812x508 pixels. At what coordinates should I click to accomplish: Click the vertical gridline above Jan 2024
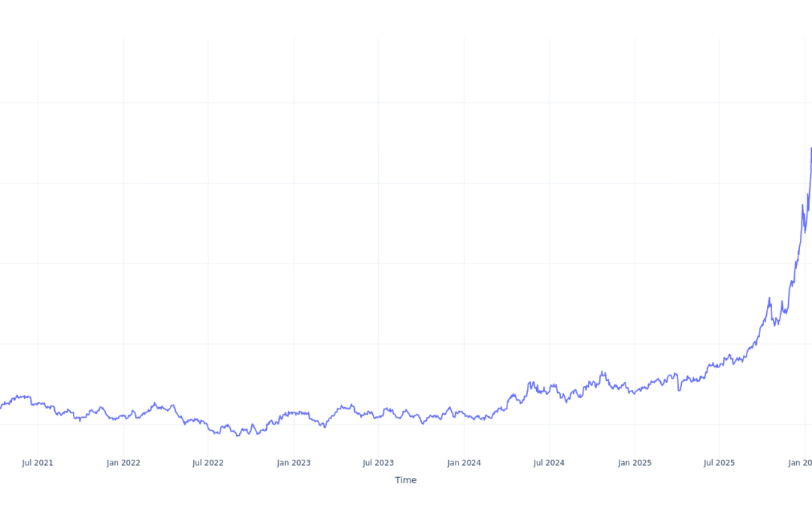click(x=464, y=226)
